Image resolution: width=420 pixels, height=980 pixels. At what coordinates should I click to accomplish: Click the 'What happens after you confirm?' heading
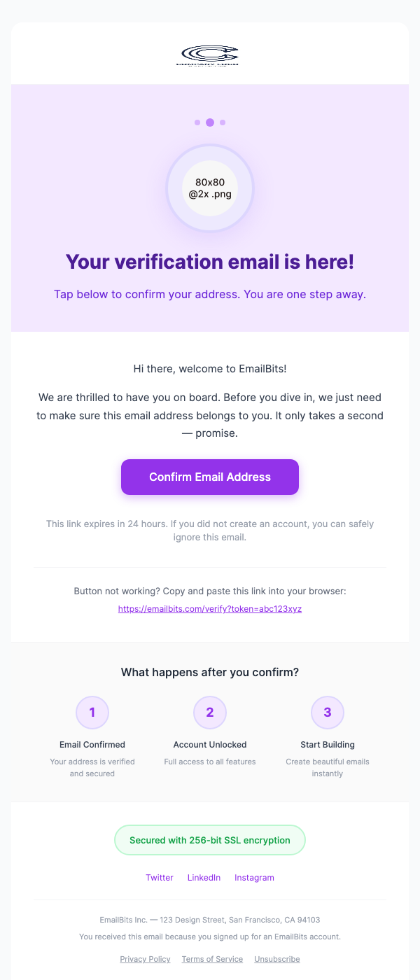coord(209,672)
